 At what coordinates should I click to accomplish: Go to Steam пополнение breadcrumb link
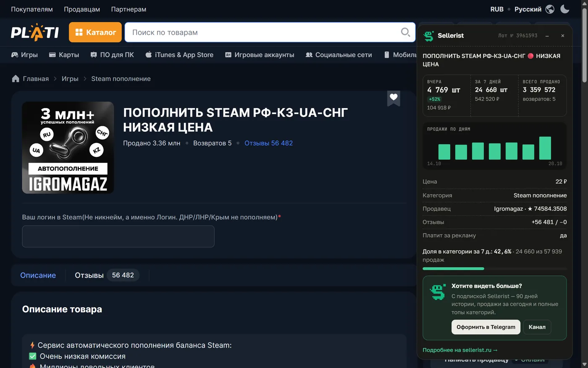(x=121, y=79)
